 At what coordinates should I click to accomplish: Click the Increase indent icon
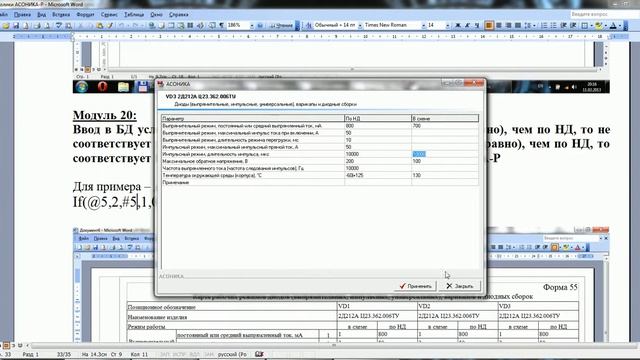573,26
